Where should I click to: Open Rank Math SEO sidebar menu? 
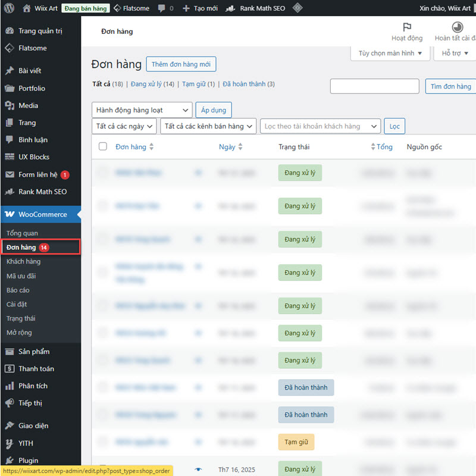[40, 192]
